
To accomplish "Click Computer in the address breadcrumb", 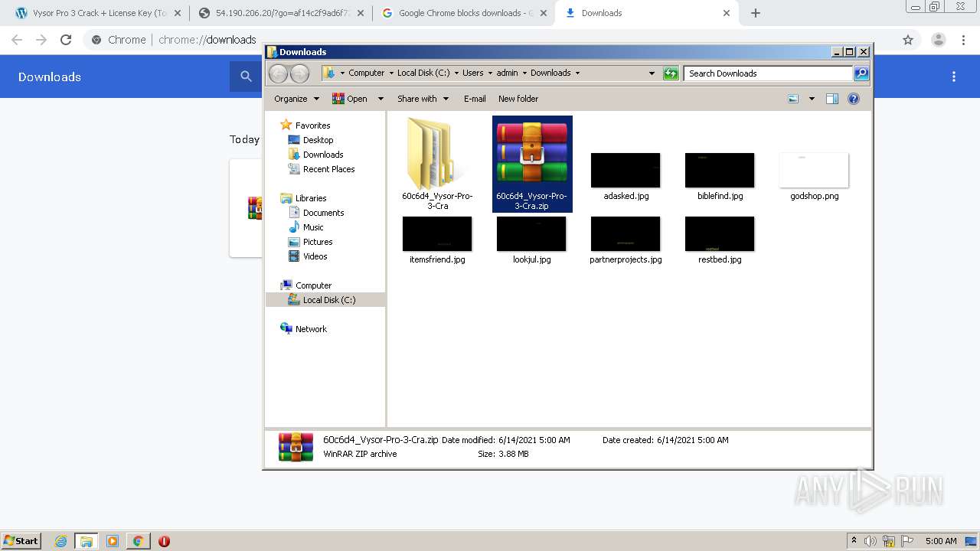I will click(366, 73).
